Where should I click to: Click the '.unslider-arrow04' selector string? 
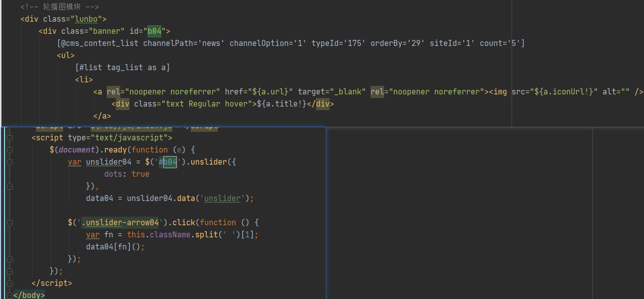coord(120,223)
